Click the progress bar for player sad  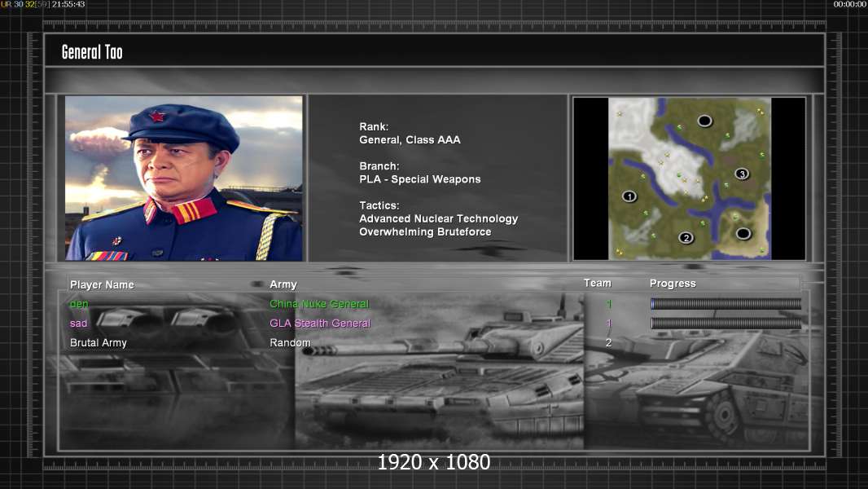pyautogui.click(x=726, y=324)
